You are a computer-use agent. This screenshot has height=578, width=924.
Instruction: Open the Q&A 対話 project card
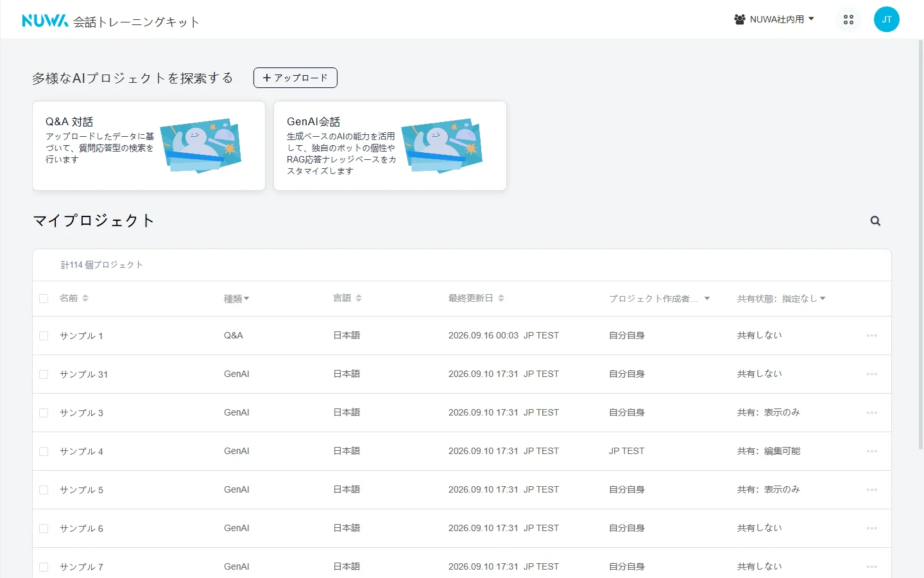coord(149,146)
